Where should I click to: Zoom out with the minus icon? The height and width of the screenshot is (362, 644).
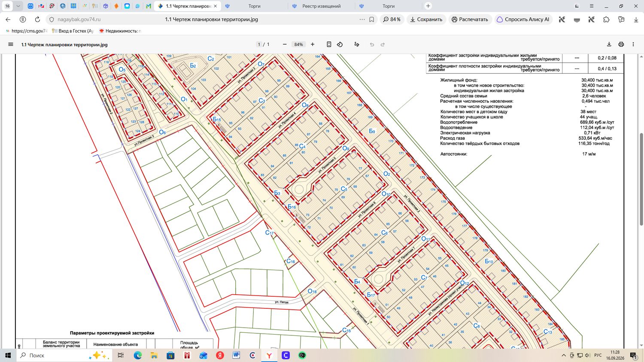click(x=285, y=44)
